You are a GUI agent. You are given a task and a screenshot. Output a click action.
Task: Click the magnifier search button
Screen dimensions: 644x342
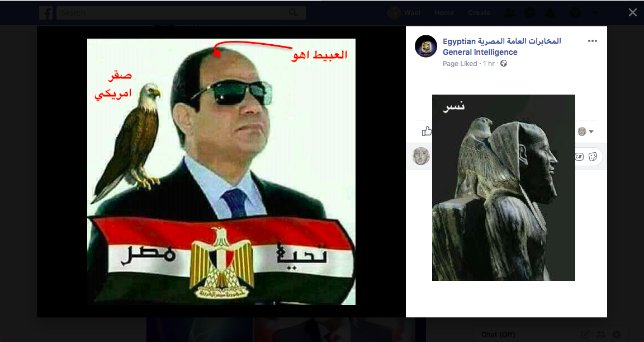[293, 13]
